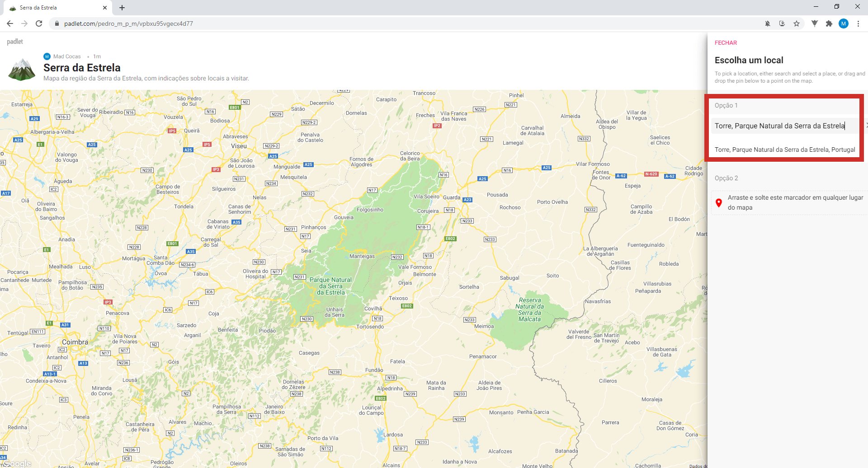The image size is (868, 468).
Task: Click Viseu on the map
Action: click(x=239, y=146)
